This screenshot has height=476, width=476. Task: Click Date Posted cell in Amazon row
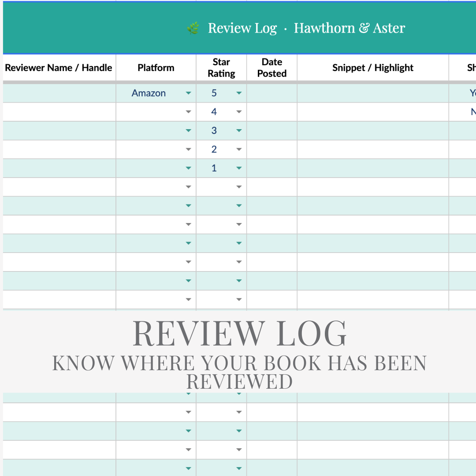click(x=271, y=93)
